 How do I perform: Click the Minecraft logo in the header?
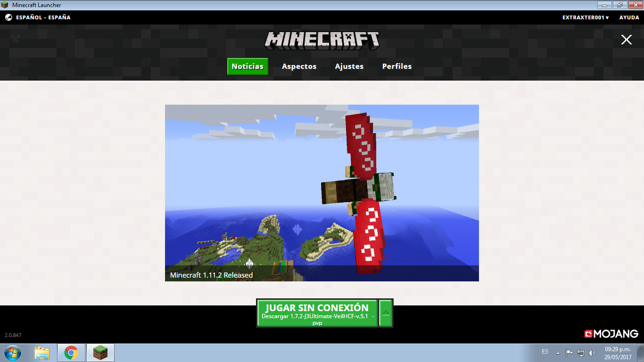tap(322, 41)
